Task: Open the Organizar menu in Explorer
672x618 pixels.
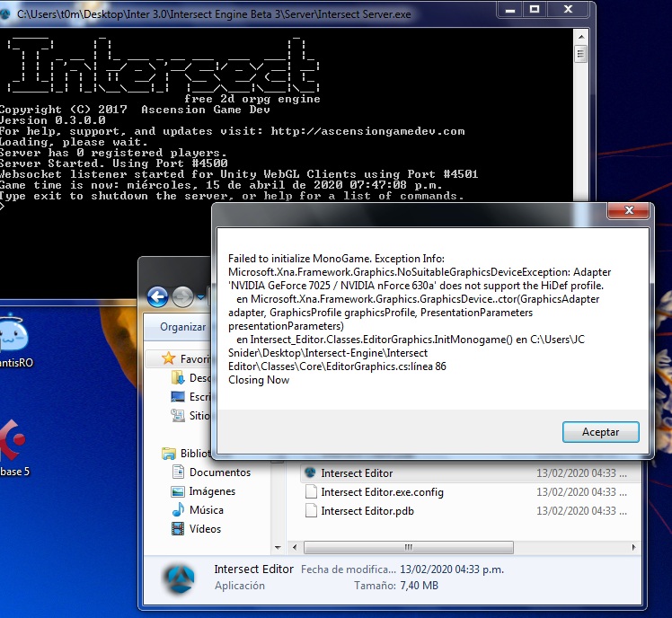Action: click(182, 327)
